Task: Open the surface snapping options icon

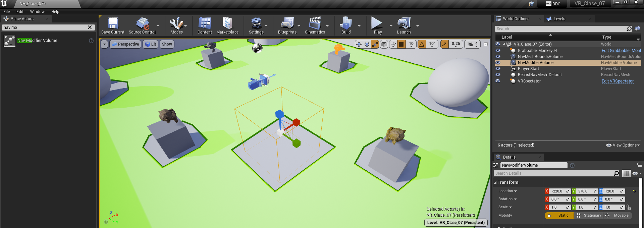Action: [393, 44]
